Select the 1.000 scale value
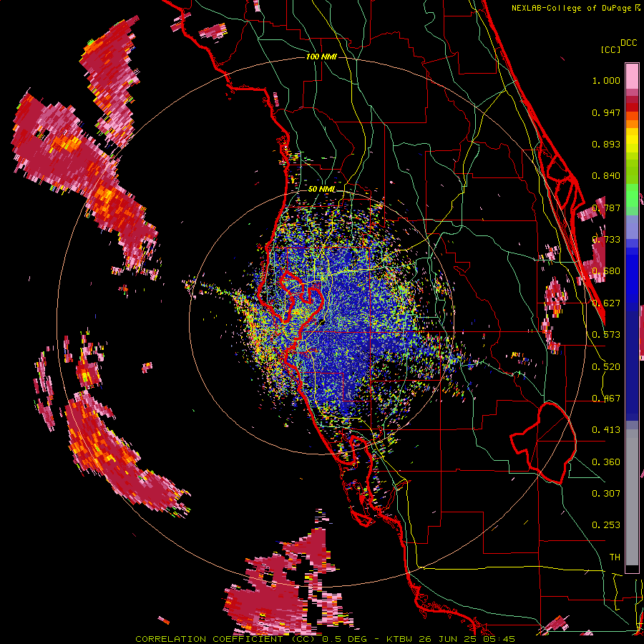 [x=606, y=80]
